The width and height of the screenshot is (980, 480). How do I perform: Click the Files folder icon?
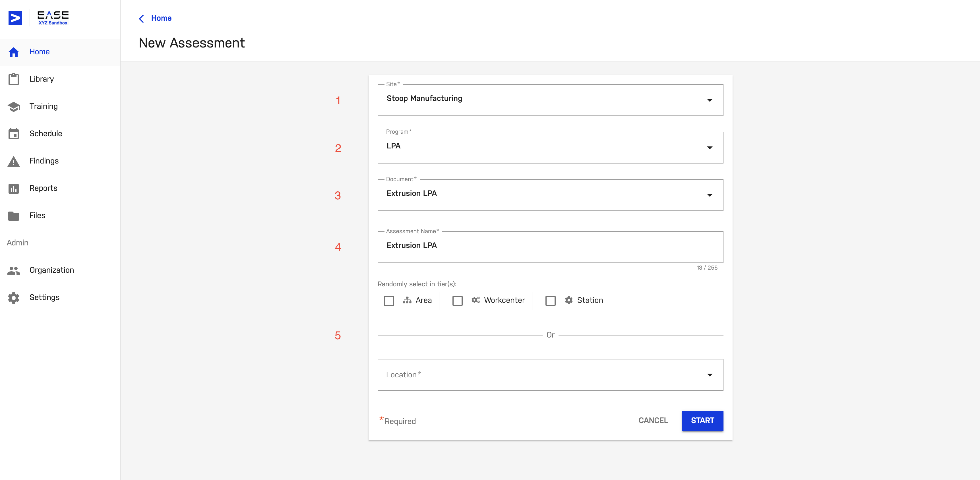click(14, 216)
